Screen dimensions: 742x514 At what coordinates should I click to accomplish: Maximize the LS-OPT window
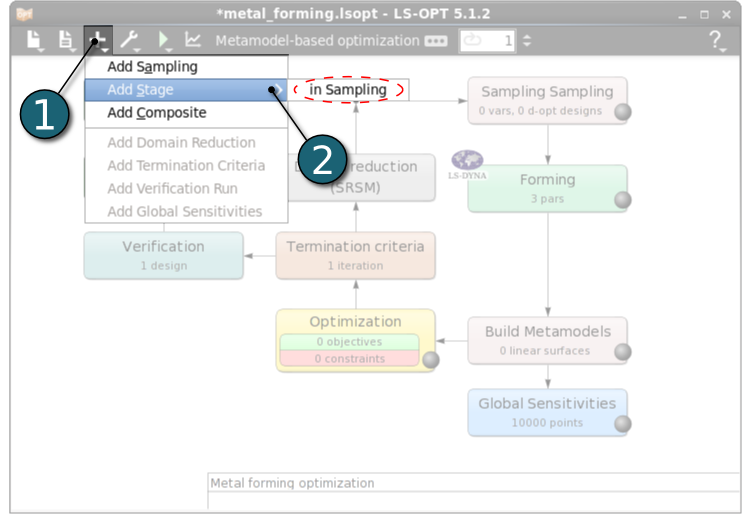click(x=704, y=15)
